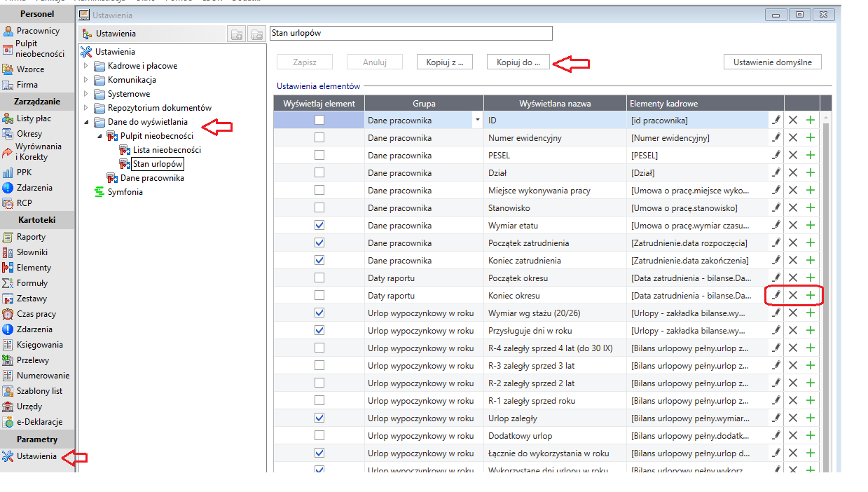The height and width of the screenshot is (492, 868).
Task: Uncheck Wymiar etatu display checkbox
Action: coord(319,225)
